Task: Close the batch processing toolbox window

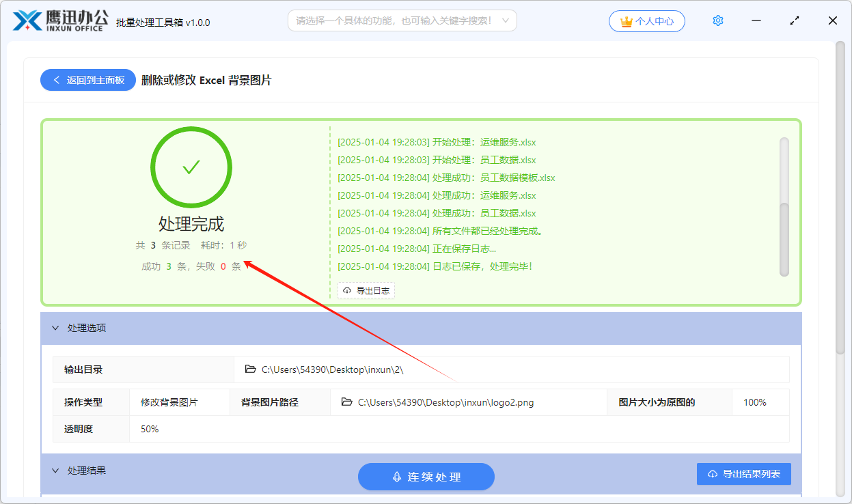Action: tap(832, 20)
